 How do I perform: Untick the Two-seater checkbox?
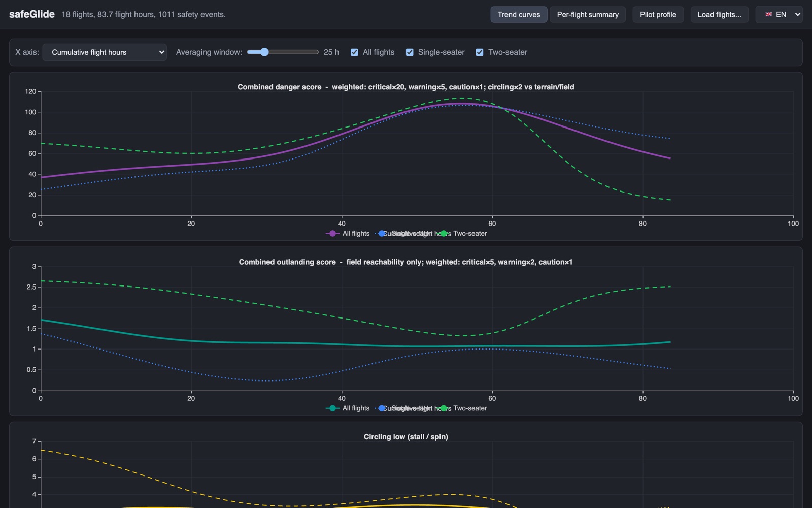point(480,52)
